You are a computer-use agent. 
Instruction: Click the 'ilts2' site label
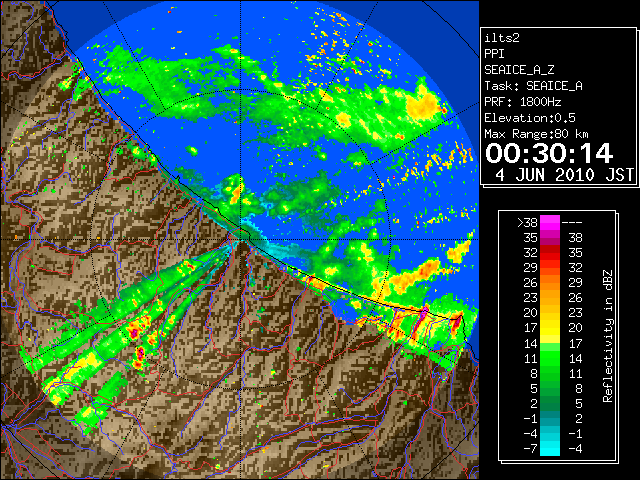pyautogui.click(x=502, y=38)
